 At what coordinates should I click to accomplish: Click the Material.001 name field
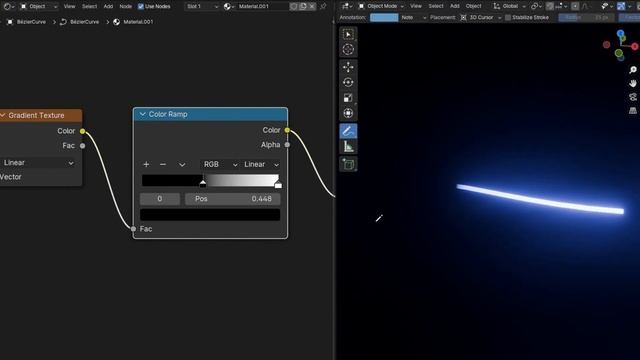tap(262, 7)
